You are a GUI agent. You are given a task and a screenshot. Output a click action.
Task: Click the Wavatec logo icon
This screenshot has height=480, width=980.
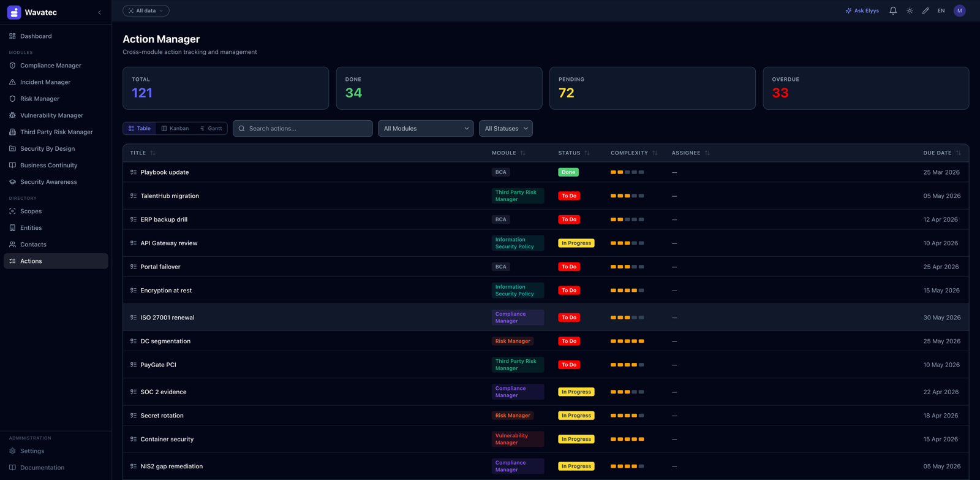click(14, 12)
